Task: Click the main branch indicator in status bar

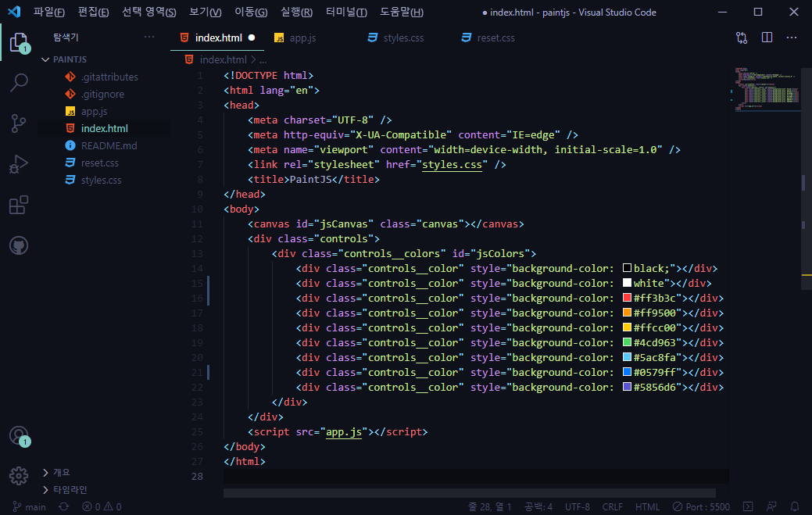Action: point(30,506)
